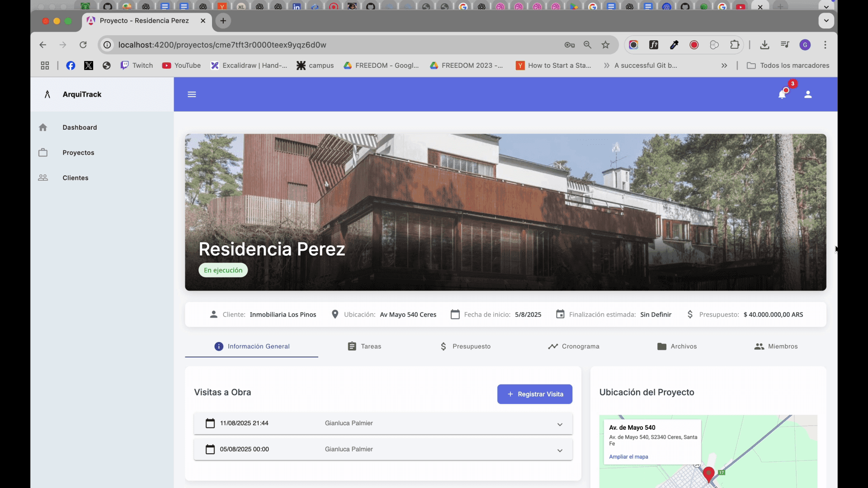Click the red recording dot in the toolbar
The image size is (868, 488).
(x=694, y=45)
